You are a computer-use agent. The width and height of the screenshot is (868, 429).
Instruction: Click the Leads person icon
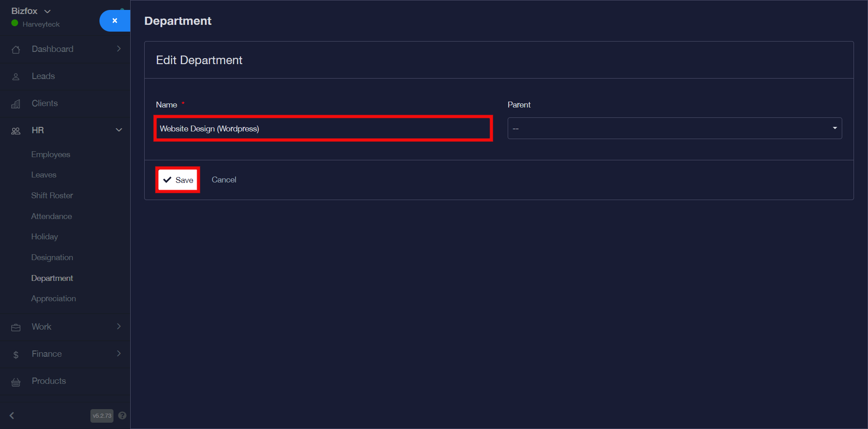(16, 77)
